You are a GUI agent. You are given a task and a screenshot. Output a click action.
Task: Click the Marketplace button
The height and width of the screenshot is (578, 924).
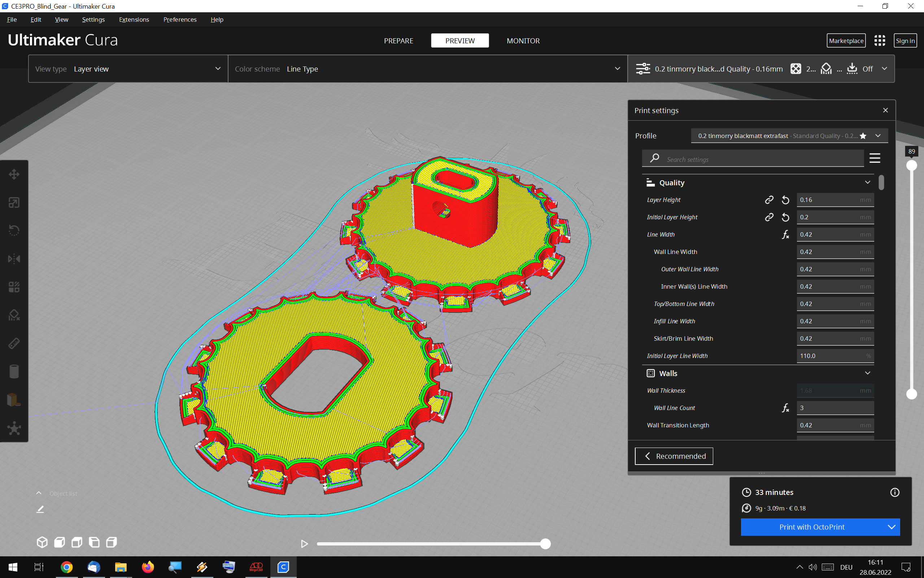pos(846,40)
